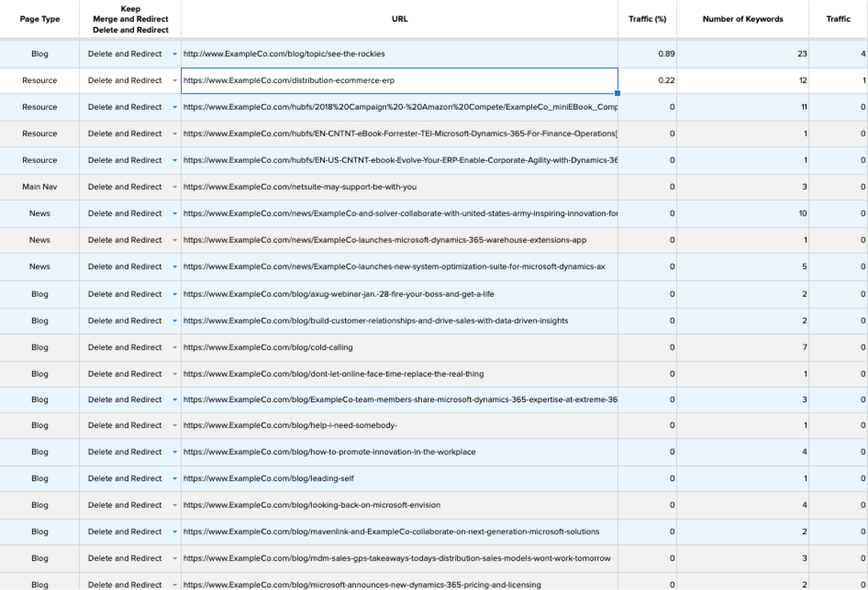
Task: Open the dropdown for the looking-back-on-microsoft-envision row
Action: coord(175,505)
